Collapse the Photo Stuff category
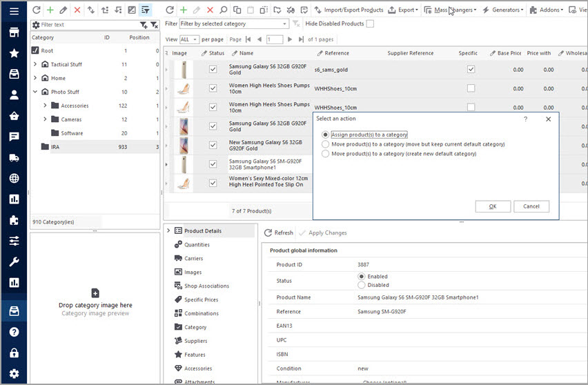Image resolution: width=588 pixels, height=385 pixels. (35, 92)
